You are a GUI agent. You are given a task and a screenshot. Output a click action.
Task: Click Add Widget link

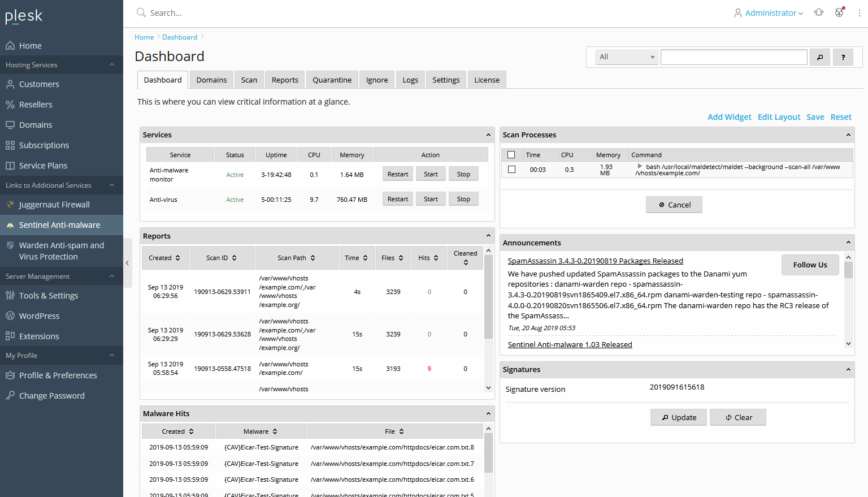pyautogui.click(x=730, y=117)
